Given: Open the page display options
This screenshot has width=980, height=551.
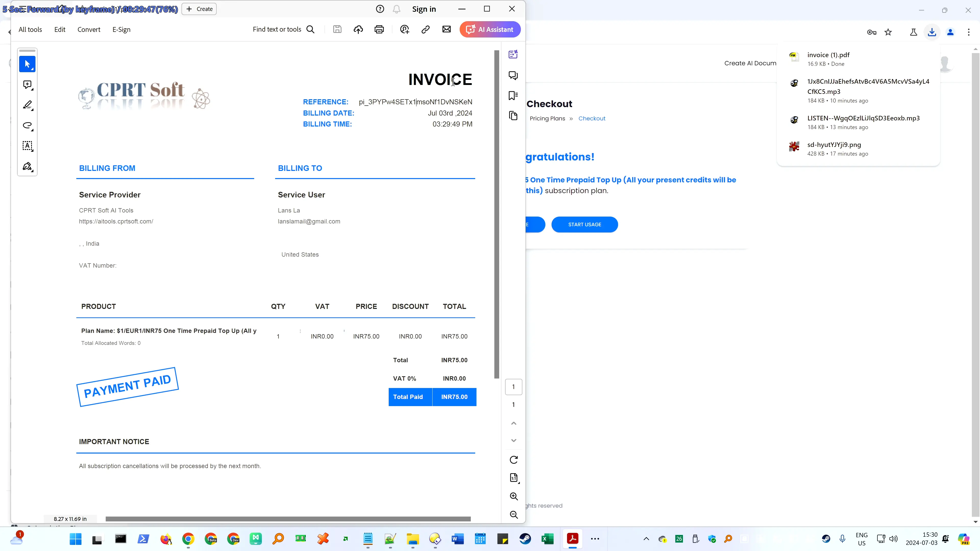Looking at the screenshot, I should [x=513, y=478].
